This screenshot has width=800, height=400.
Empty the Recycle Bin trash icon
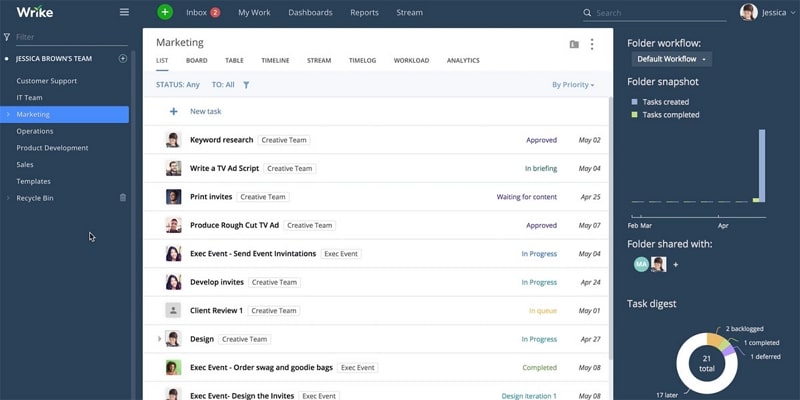[x=122, y=197]
